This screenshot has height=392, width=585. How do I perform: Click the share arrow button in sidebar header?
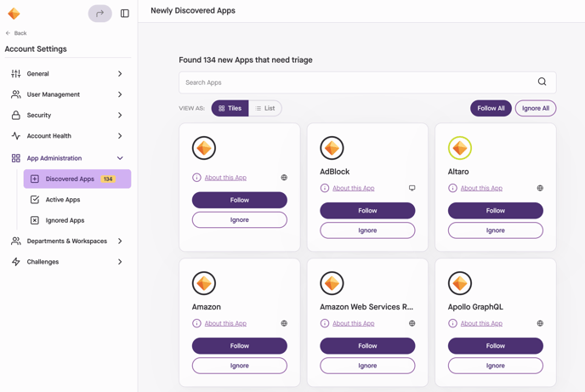pyautogui.click(x=100, y=14)
